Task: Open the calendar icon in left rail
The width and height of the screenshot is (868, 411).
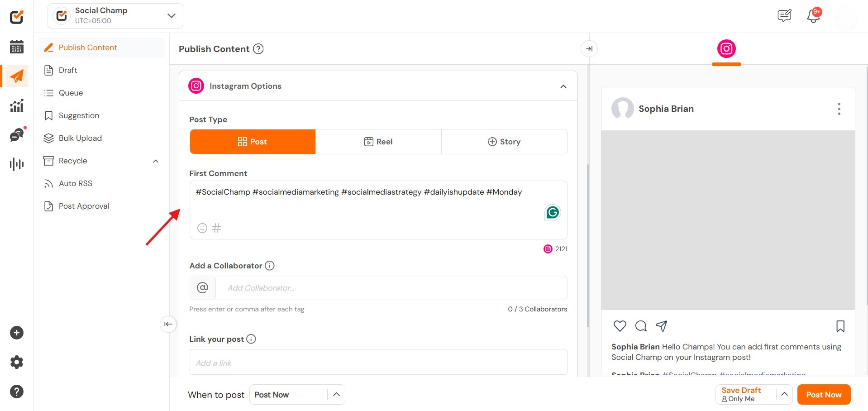Action: [x=17, y=47]
